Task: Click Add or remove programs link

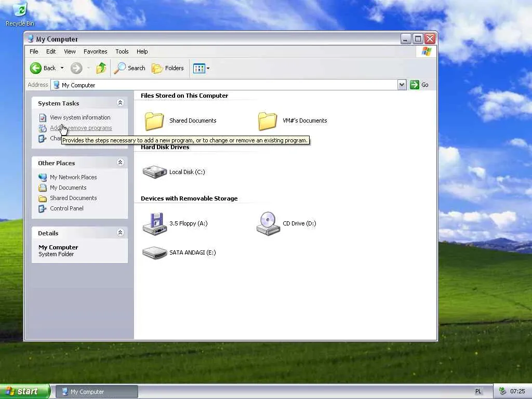Action: click(x=81, y=128)
